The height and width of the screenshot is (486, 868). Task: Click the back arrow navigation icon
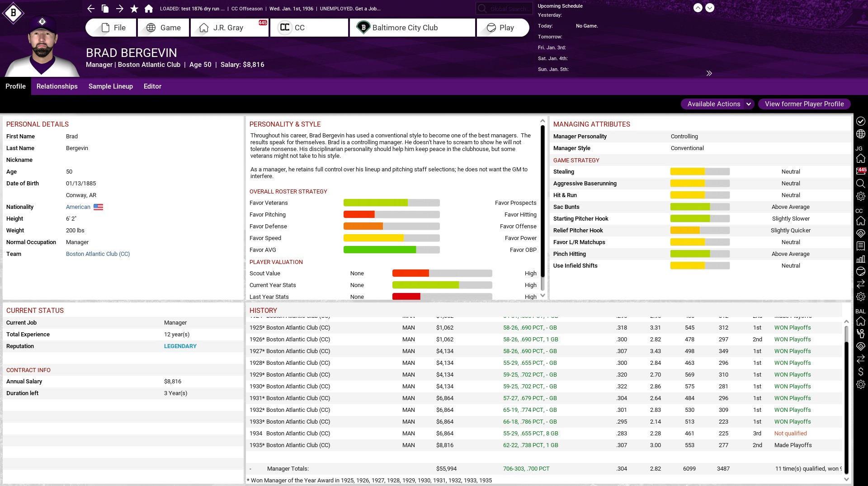91,9
